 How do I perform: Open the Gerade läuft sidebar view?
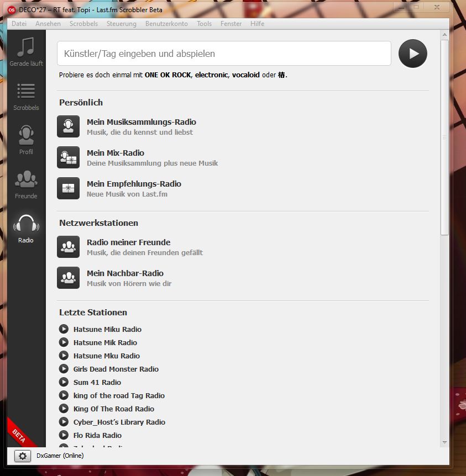pos(26,51)
